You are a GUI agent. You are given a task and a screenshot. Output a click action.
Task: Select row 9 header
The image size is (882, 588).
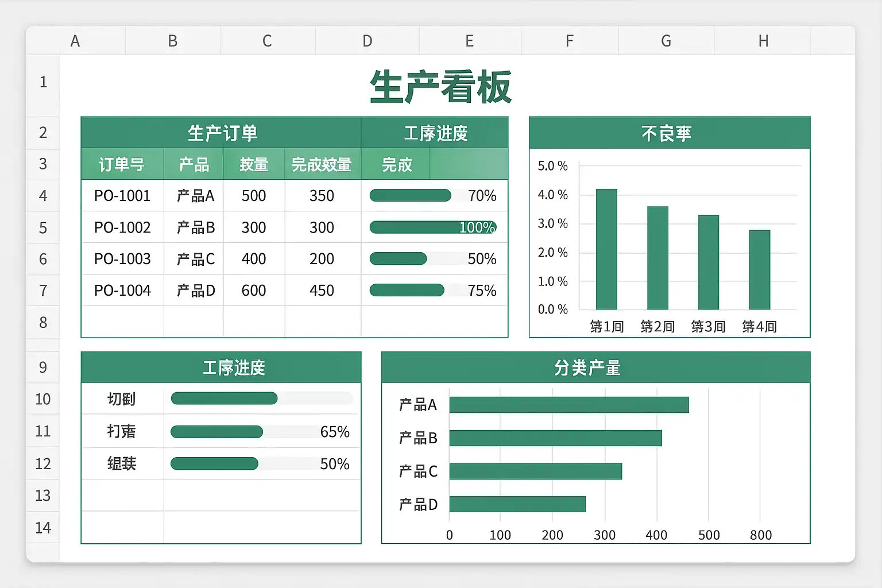coord(43,367)
